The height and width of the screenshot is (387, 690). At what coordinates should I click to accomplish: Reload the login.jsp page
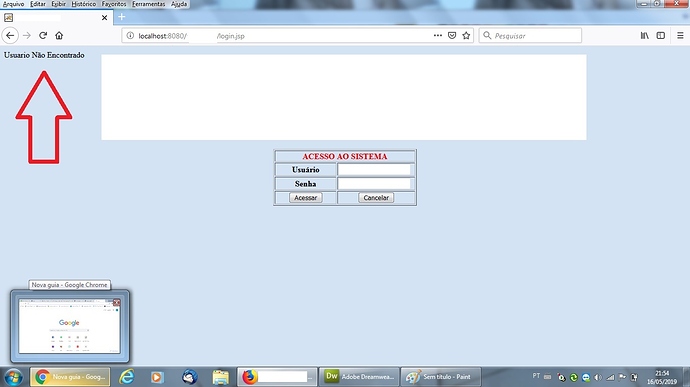coord(43,36)
